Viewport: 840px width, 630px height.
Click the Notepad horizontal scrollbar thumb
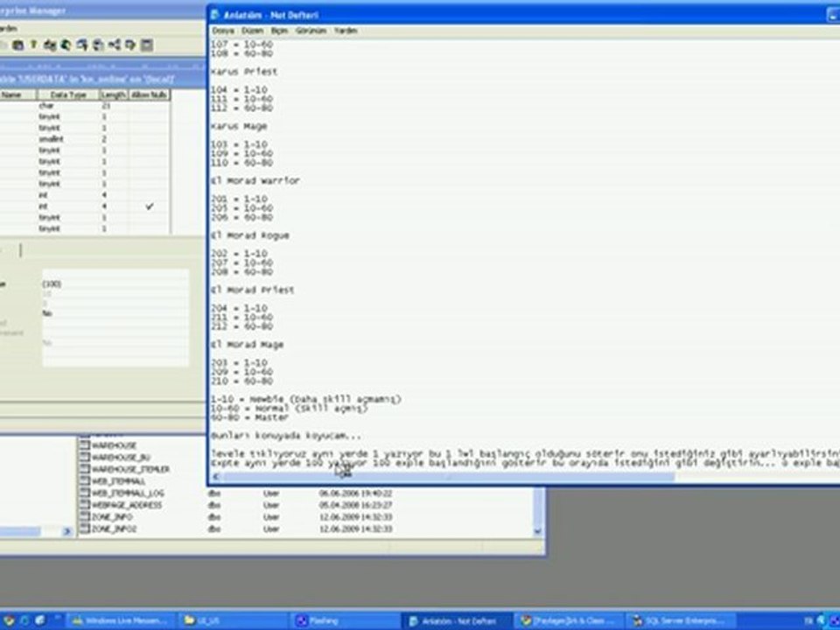(x=448, y=476)
